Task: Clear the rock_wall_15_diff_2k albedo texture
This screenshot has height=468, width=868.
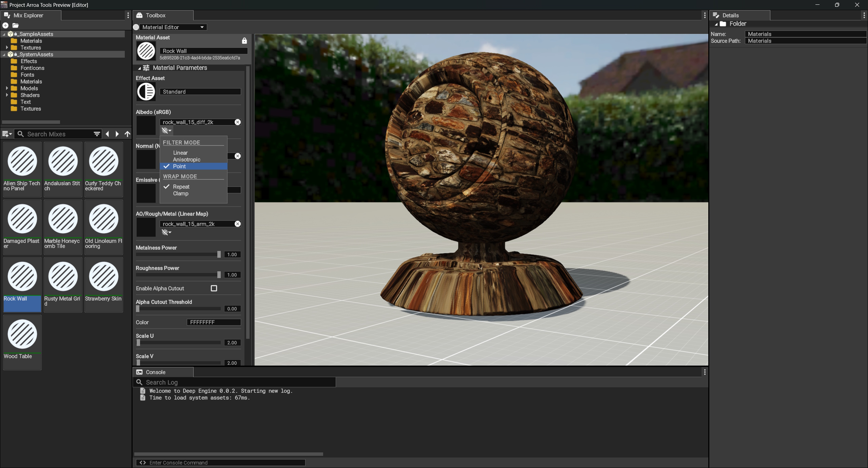Action: point(238,122)
